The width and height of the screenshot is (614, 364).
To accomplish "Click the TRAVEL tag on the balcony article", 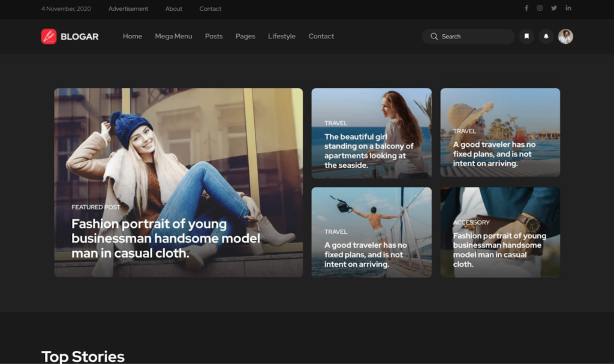I will [x=336, y=123].
